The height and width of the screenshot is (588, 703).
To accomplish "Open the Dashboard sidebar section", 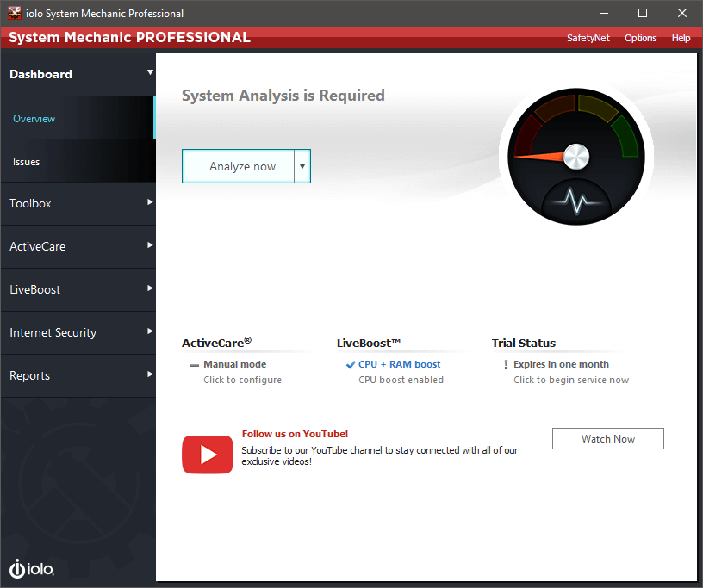I will pyautogui.click(x=78, y=74).
